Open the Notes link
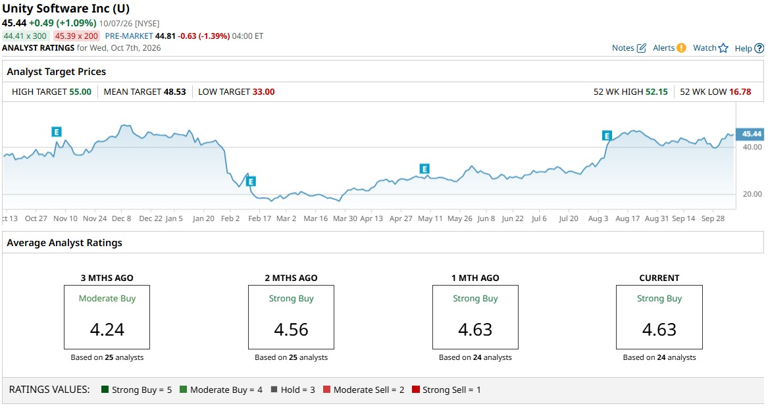Image resolution: width=768 pixels, height=408 pixels. (623, 48)
